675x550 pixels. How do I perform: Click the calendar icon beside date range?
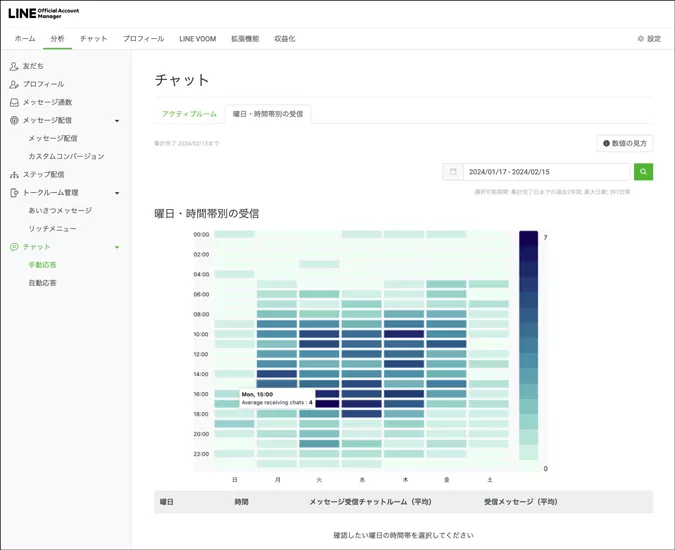(453, 172)
